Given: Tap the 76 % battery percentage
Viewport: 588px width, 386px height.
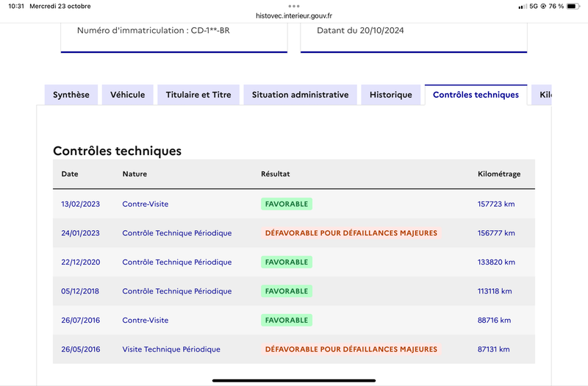Looking at the screenshot, I should tap(556, 6).
